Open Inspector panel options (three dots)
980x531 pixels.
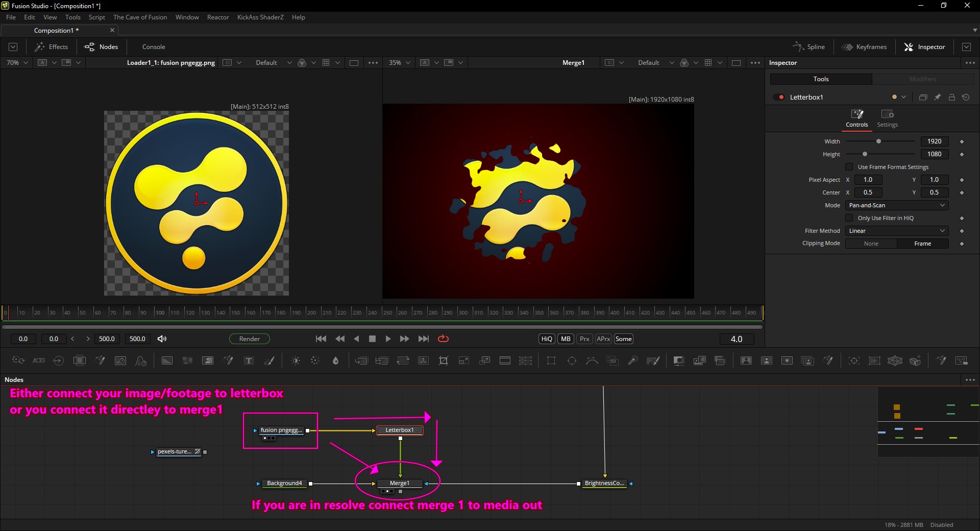(x=970, y=63)
